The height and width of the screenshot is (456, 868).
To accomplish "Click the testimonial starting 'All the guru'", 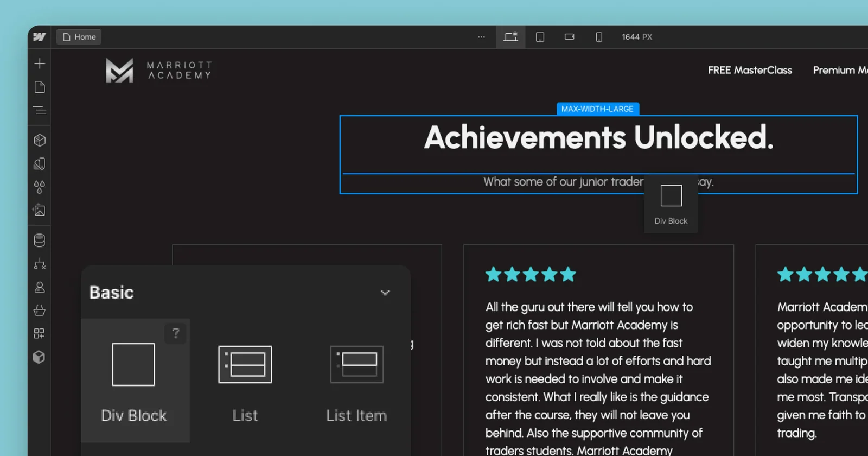I will [598, 378].
